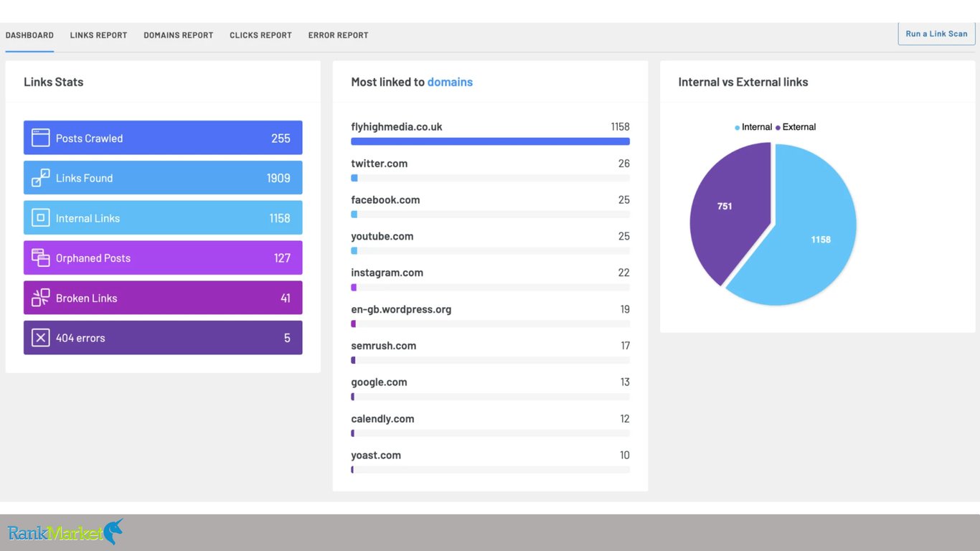Viewport: 980px width, 551px height.
Task: Click the en-gb.wordpress.org count 19
Action: click(x=625, y=309)
